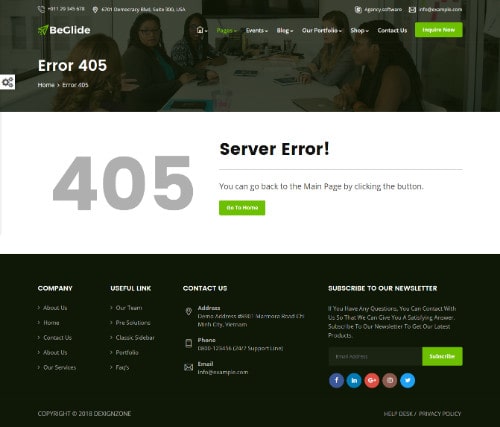Click the Google Plus social icon
Screen dimensions: 500x427
tap(372, 380)
